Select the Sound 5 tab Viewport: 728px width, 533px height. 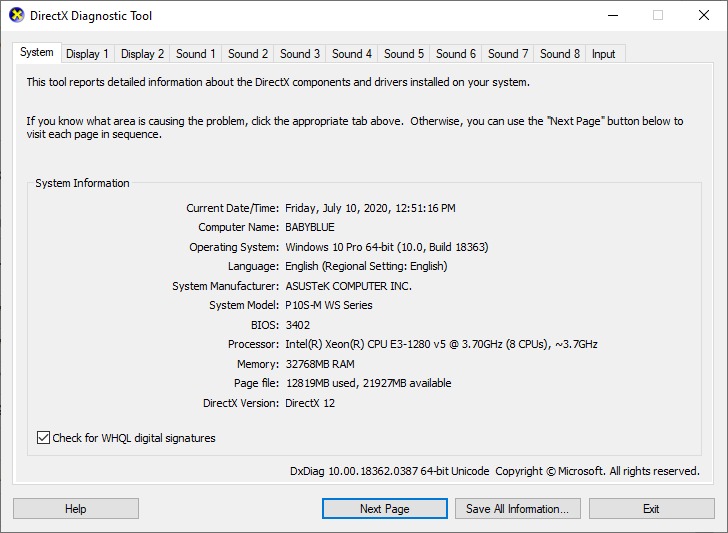tap(404, 54)
